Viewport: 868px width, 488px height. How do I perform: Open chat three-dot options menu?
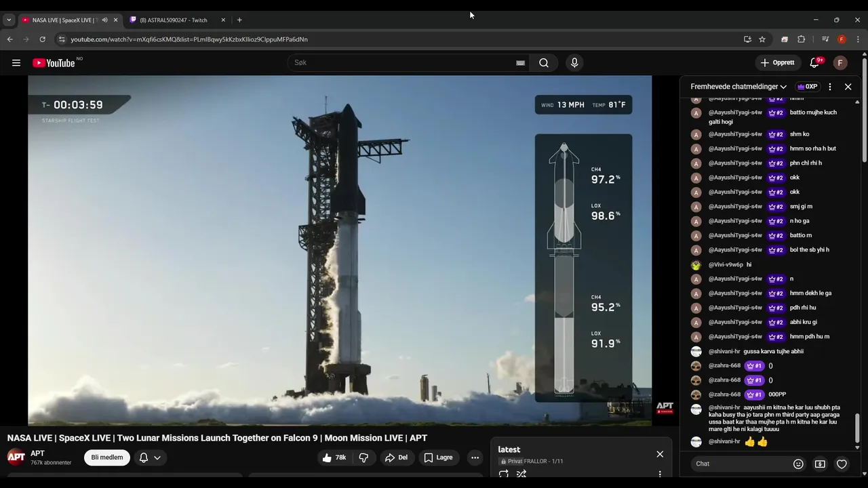pyautogui.click(x=830, y=87)
